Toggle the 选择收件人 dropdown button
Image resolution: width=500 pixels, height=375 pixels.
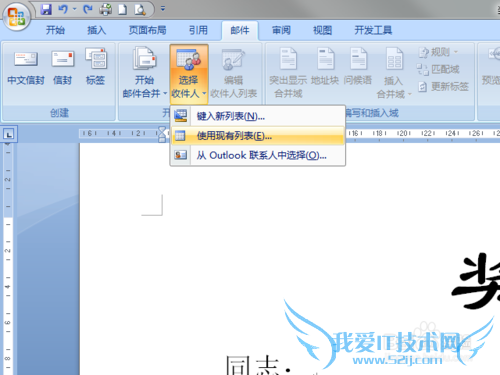click(x=189, y=73)
